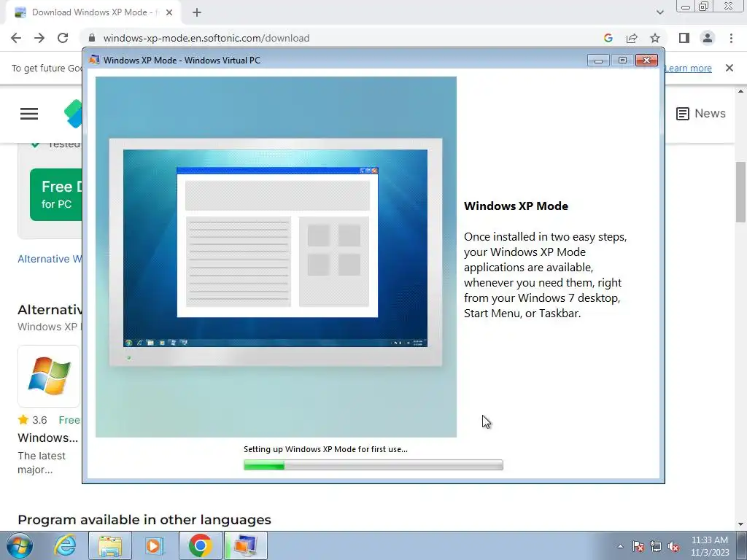This screenshot has height=560, width=747.
Task: Open the Windows... alternative title
Action: (47, 437)
